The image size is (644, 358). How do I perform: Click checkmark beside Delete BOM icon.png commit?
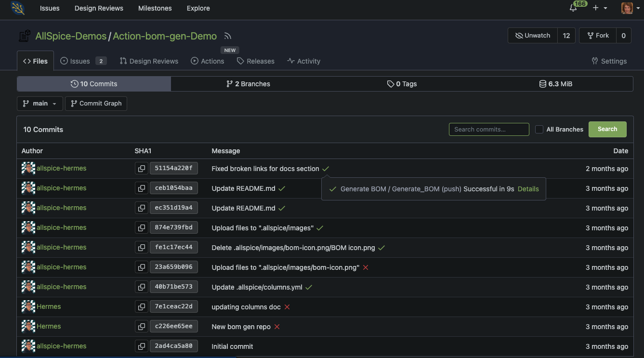381,248
